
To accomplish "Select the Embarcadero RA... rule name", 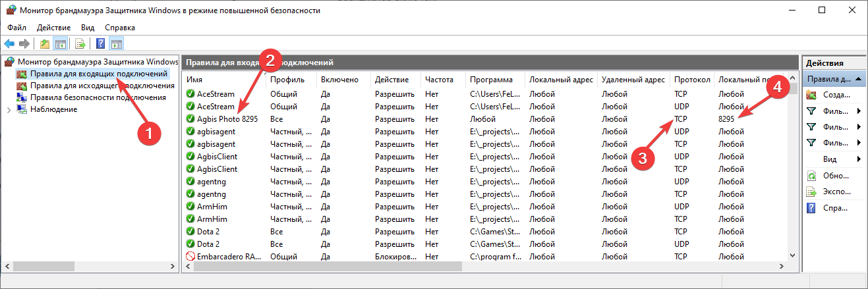I will coord(228,257).
